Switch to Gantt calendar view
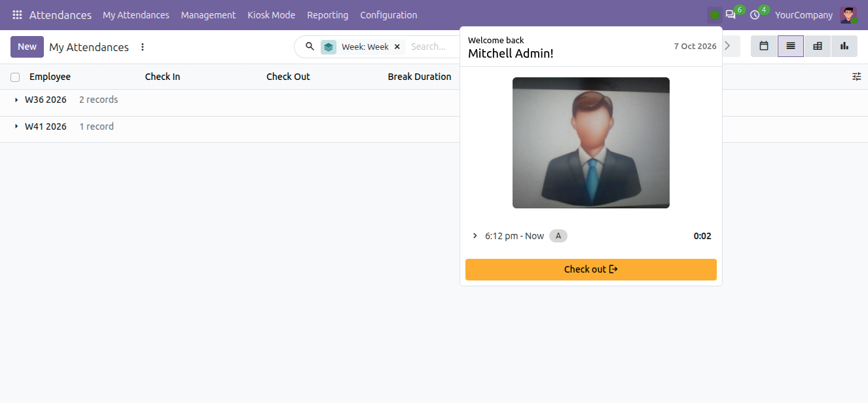Screen dimensions: 868x403 (x=764, y=47)
